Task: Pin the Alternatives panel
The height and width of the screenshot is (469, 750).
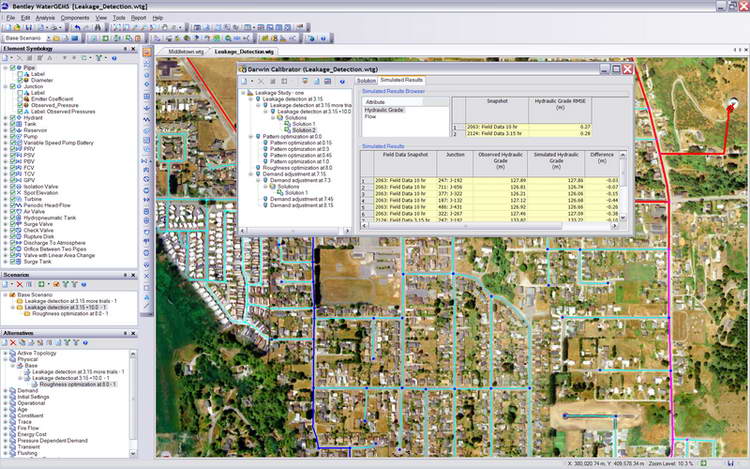Action: [125, 333]
